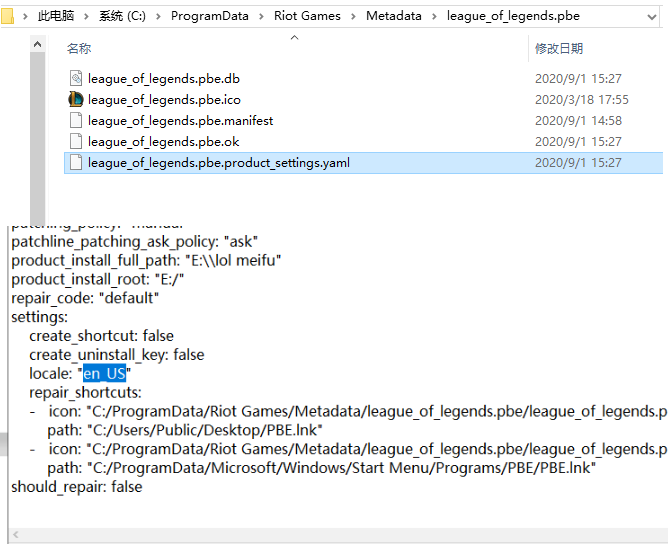Expand the chevron after 系统 (C:) in the path
Image resolution: width=668 pixels, height=544 pixels.
158,17
